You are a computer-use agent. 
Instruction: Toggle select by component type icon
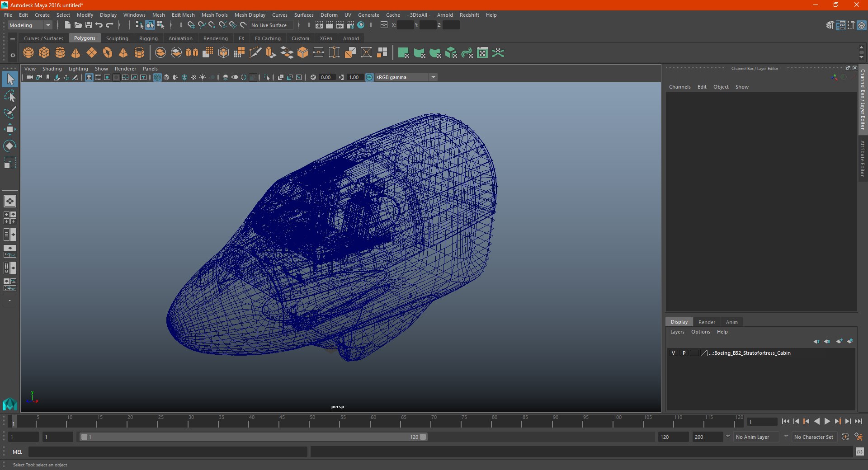(160, 25)
